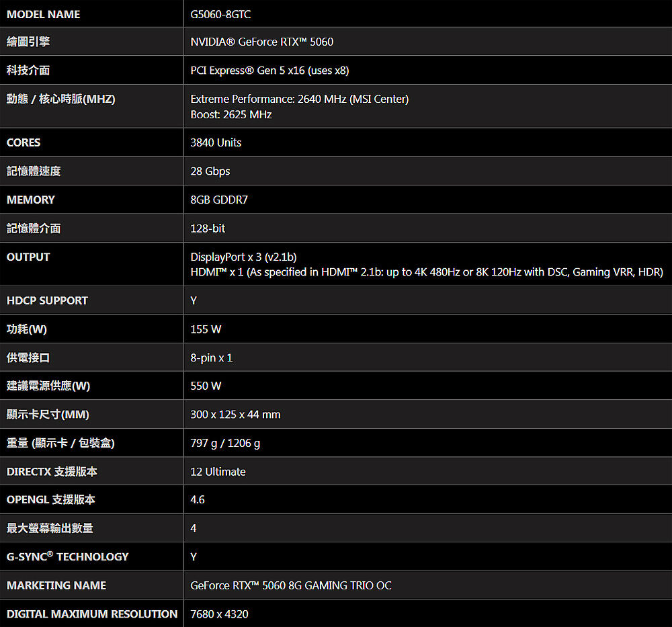Image resolution: width=672 pixels, height=627 pixels.
Task: Select the 7680 x 4320 resolution value
Action: tap(219, 614)
